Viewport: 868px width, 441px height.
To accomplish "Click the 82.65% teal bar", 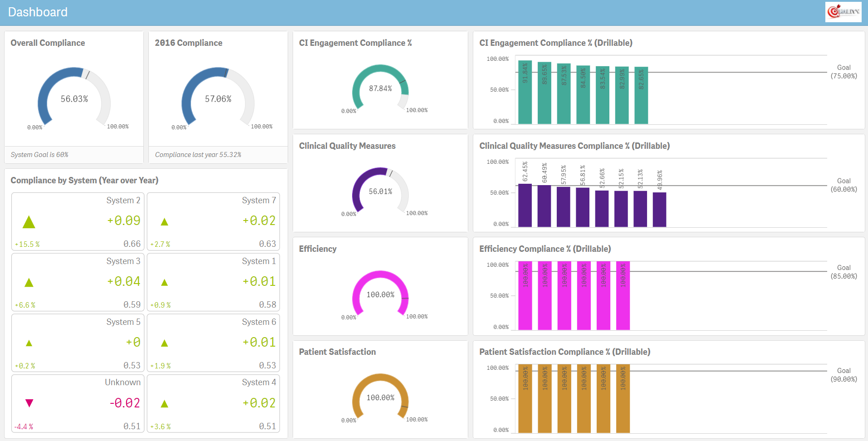I will tap(641, 95).
